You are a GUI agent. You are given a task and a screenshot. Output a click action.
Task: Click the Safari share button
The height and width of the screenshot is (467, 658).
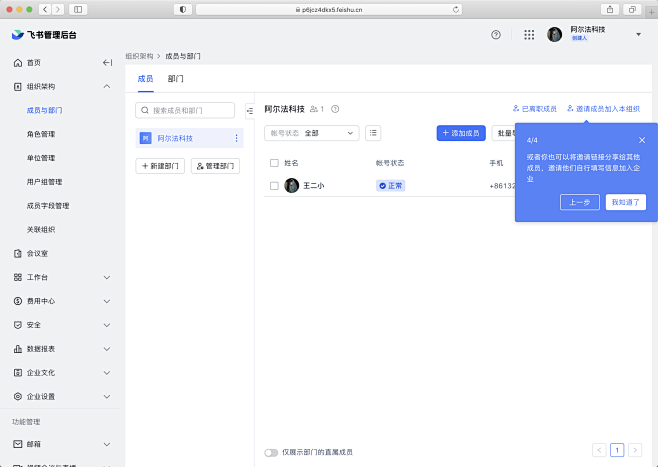point(610,9)
